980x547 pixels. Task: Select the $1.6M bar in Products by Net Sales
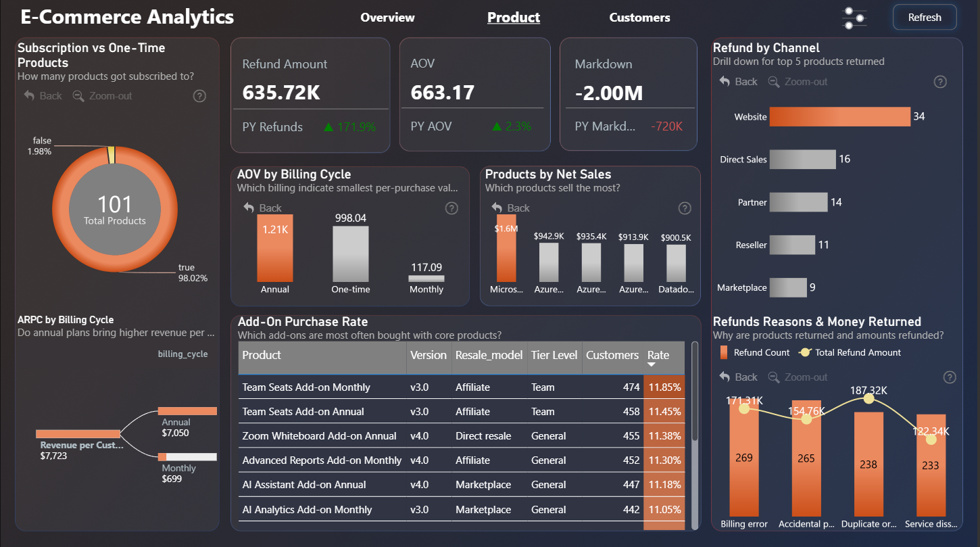[x=506, y=248]
